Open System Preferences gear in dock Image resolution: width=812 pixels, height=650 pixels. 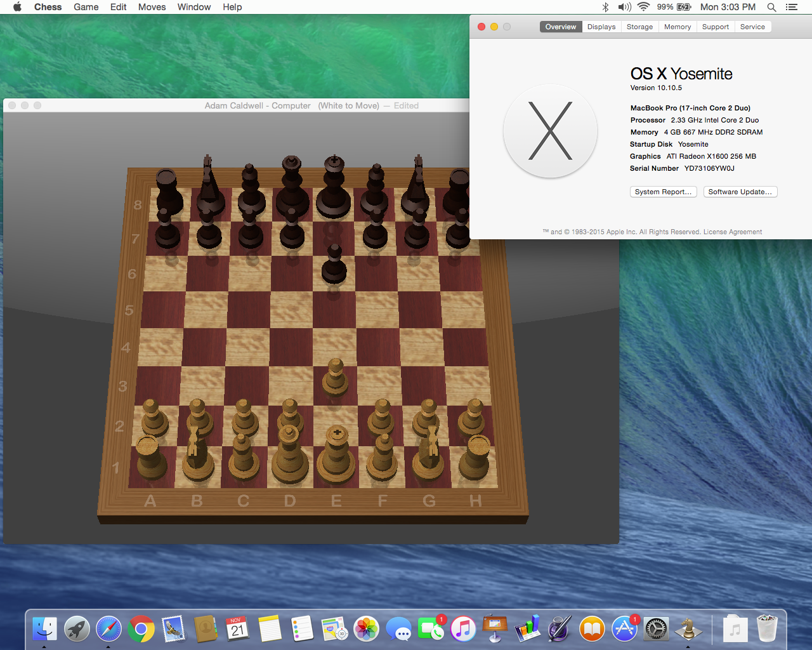pos(657,629)
